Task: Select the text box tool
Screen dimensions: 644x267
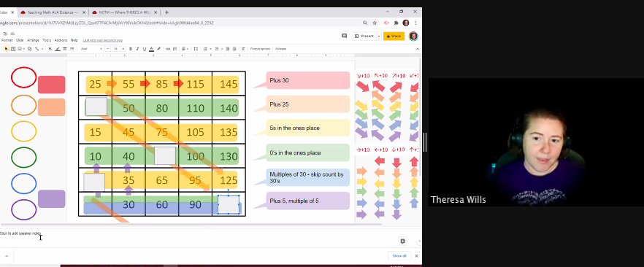Action: (x=13, y=49)
